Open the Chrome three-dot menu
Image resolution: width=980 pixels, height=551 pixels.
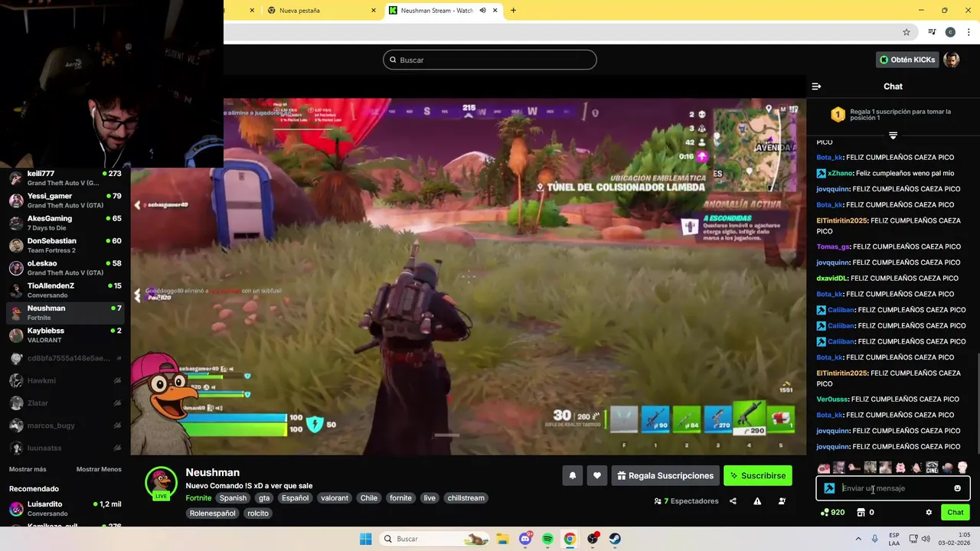click(968, 32)
